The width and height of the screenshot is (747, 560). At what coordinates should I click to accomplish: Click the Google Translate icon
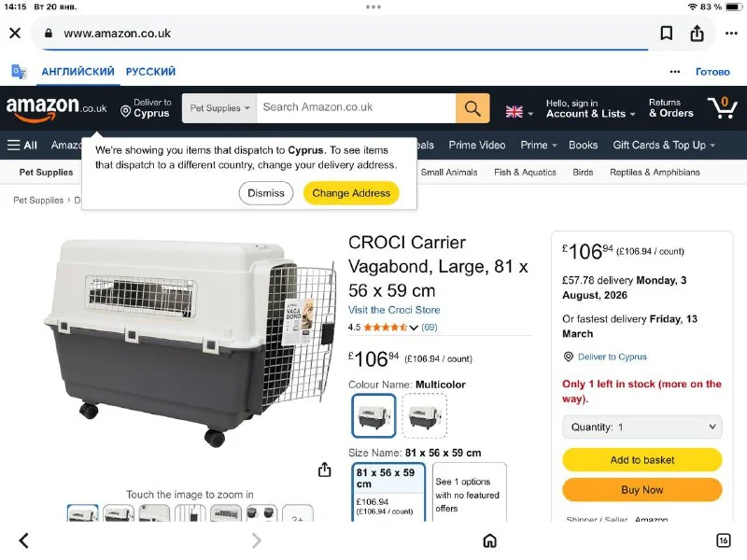click(x=19, y=72)
